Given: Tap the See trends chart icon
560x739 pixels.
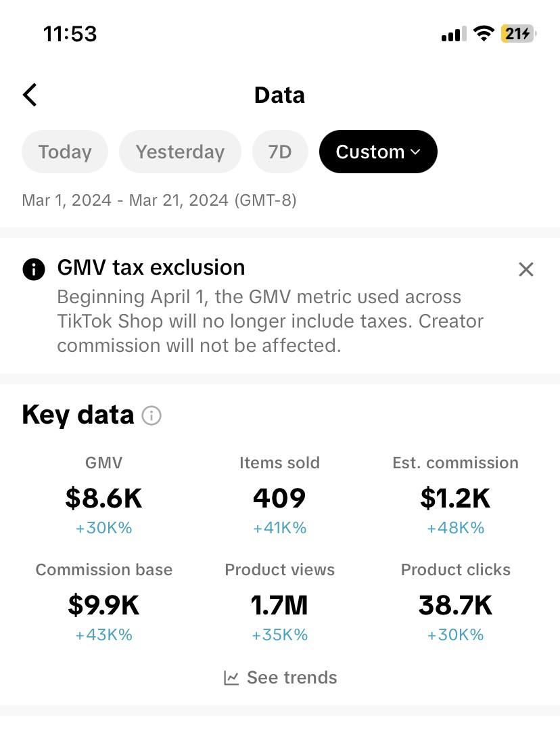Looking at the screenshot, I should coord(231,677).
